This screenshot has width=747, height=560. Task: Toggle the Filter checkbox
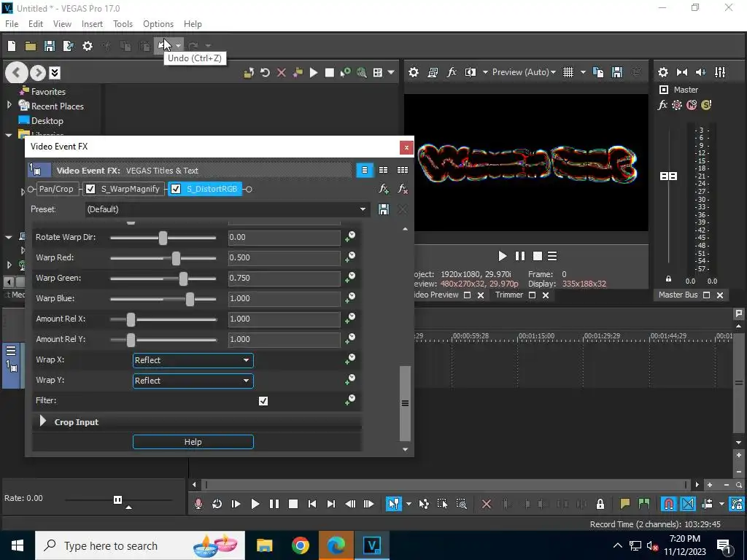coord(263,401)
